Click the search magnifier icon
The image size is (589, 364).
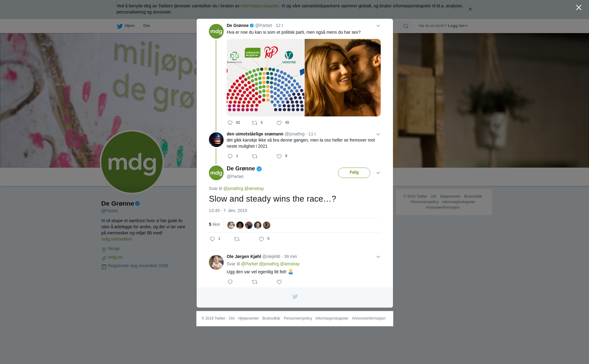(x=406, y=26)
